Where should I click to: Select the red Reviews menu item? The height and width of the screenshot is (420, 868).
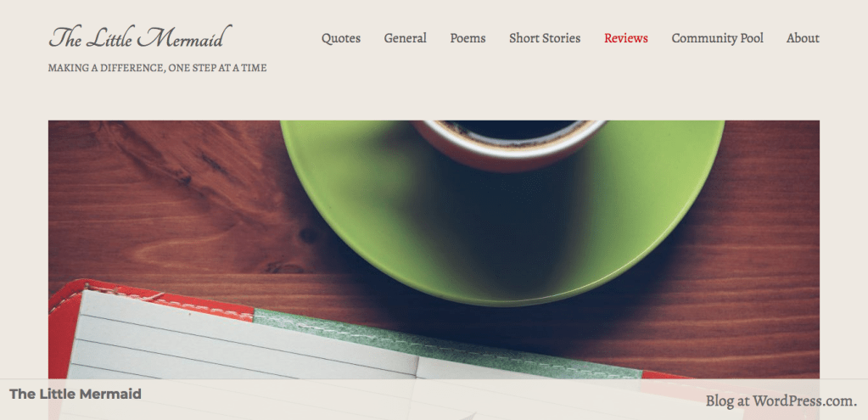coord(626,38)
